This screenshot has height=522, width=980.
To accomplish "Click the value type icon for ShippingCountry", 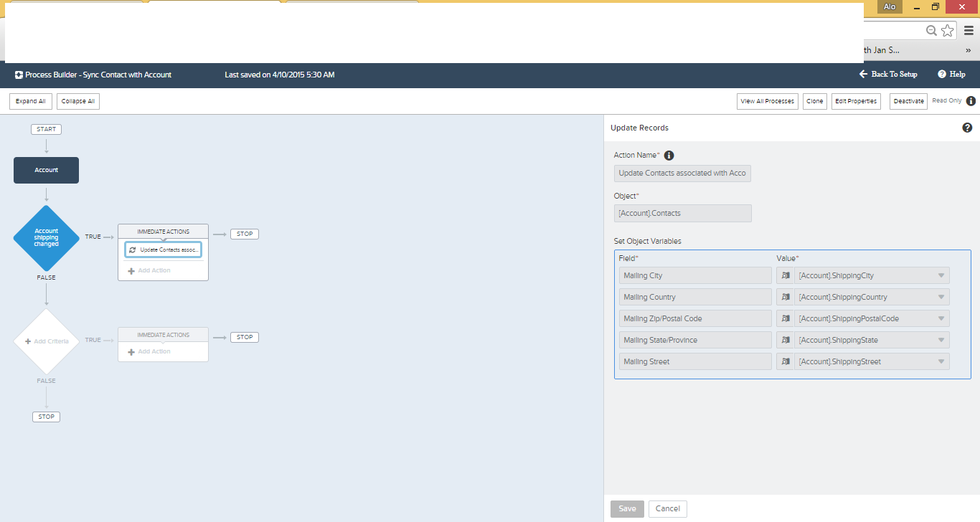I will click(786, 297).
